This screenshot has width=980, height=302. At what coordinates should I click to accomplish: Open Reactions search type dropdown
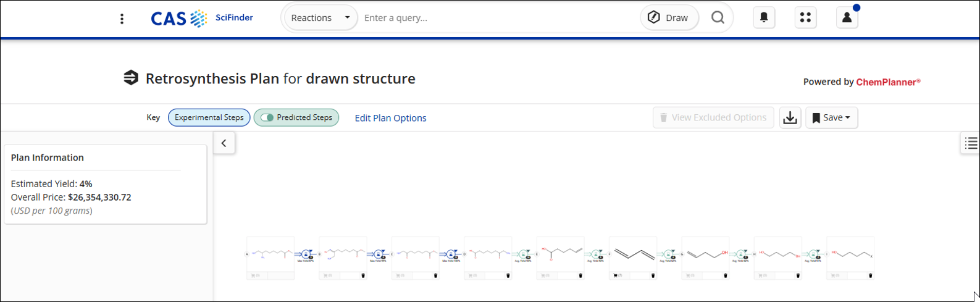click(x=320, y=18)
